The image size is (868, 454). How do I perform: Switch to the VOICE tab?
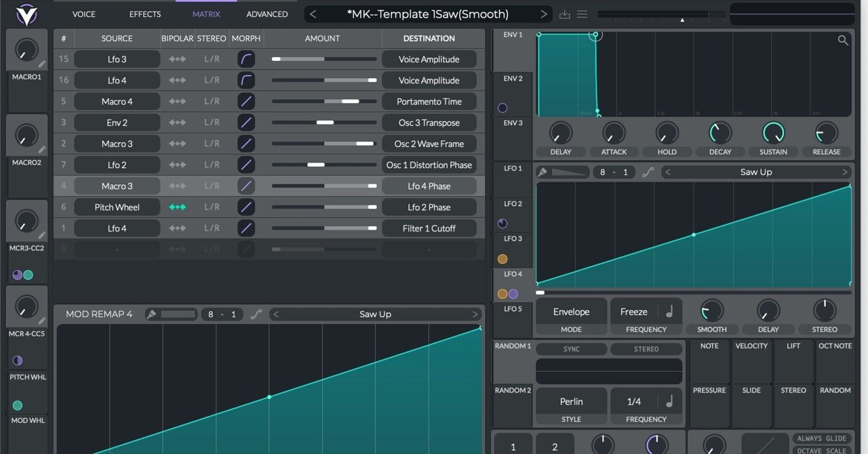click(x=83, y=14)
